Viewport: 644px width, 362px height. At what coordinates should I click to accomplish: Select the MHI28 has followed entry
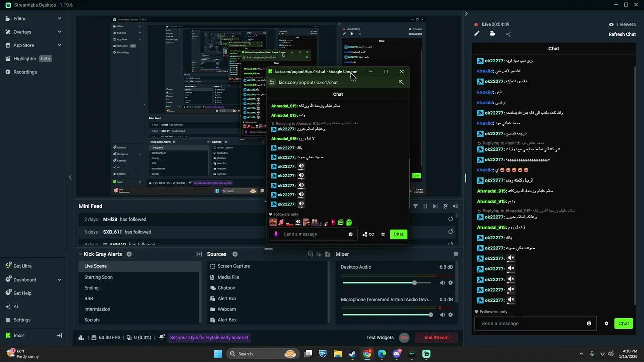(268, 219)
